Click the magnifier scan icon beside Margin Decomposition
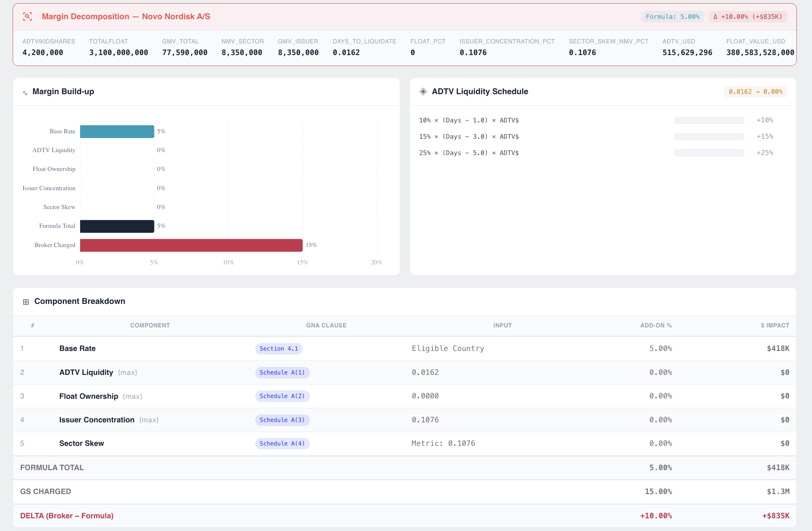The image size is (812, 531). 28,17
